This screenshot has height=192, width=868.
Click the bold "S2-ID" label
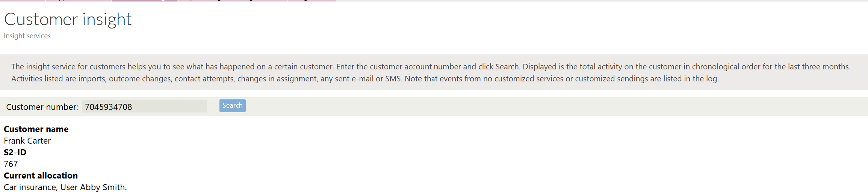click(x=15, y=152)
